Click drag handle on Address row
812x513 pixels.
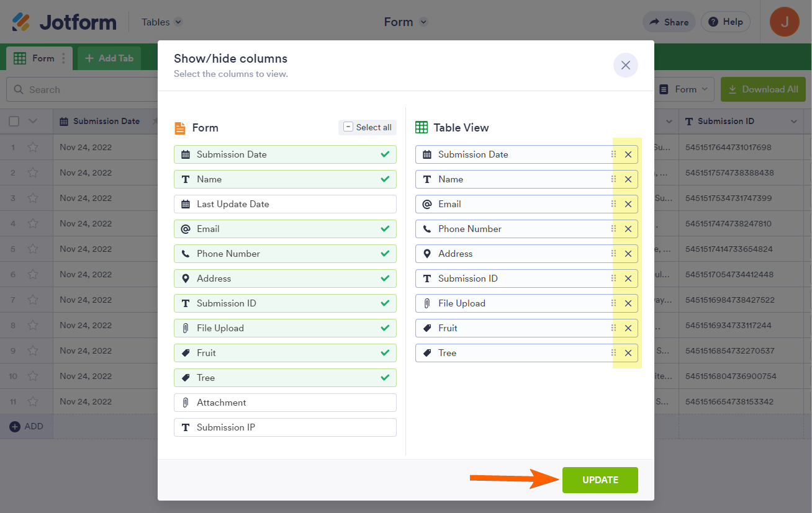click(x=613, y=254)
